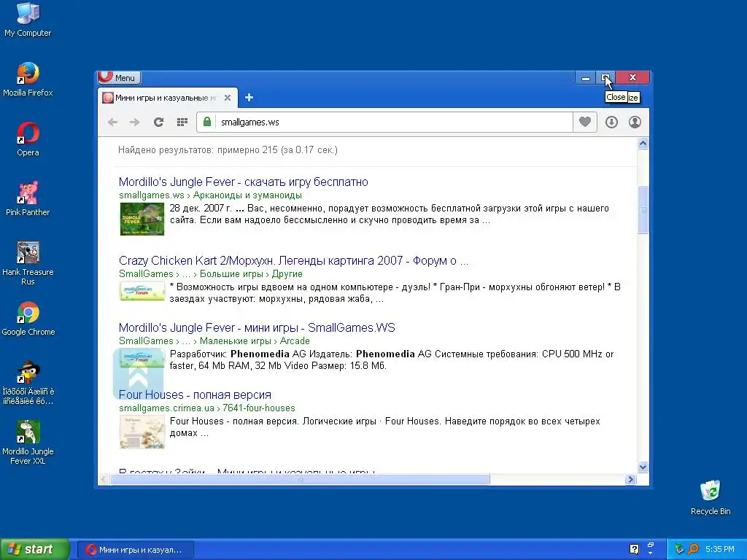747x560 pixels.
Task: Go forward with the forward arrow
Action: click(x=135, y=122)
